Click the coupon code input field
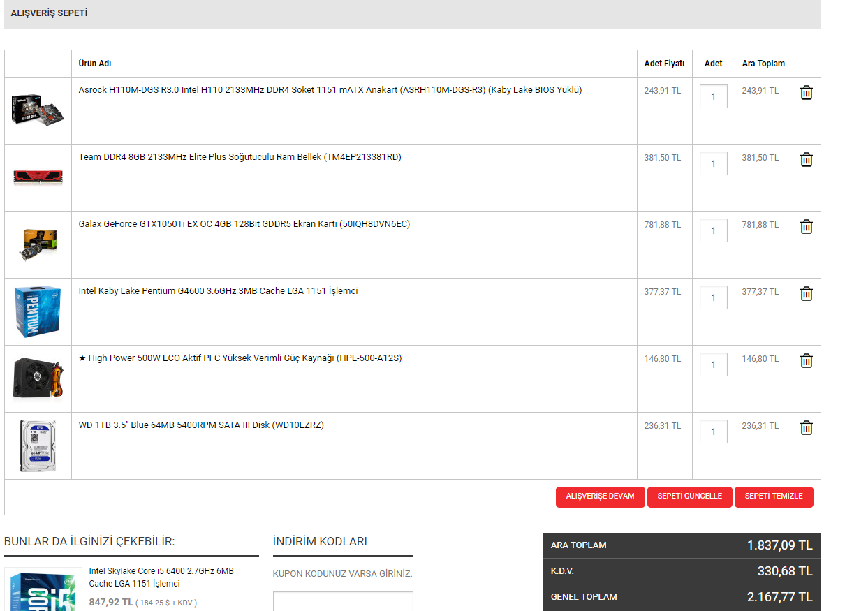The image size is (868, 611). coord(343,602)
